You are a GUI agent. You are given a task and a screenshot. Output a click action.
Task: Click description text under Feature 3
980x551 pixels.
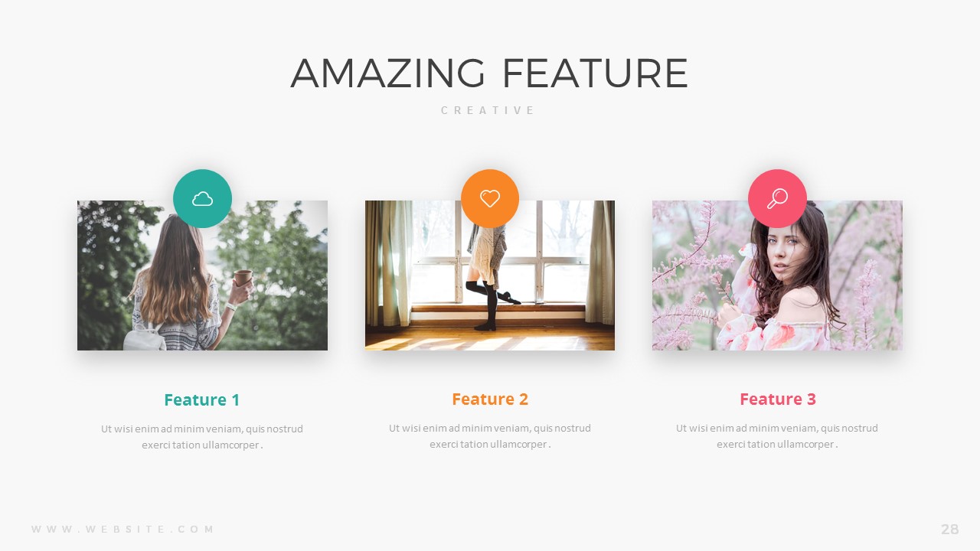[x=777, y=436]
